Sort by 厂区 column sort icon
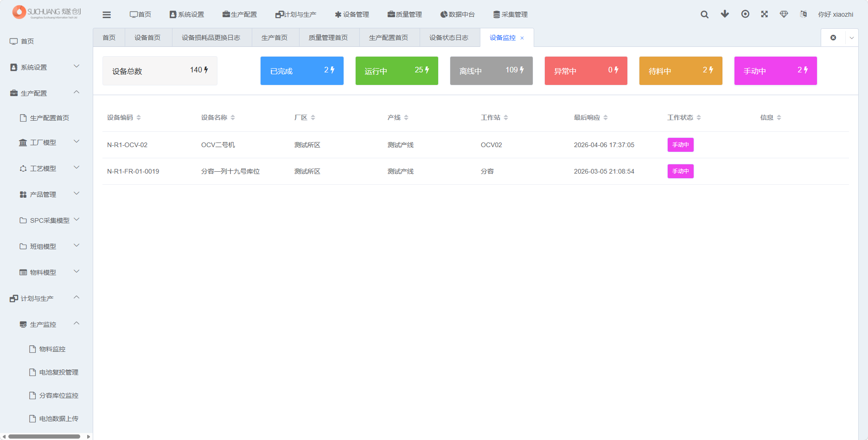Viewport: 868px width, 440px height. tap(313, 117)
